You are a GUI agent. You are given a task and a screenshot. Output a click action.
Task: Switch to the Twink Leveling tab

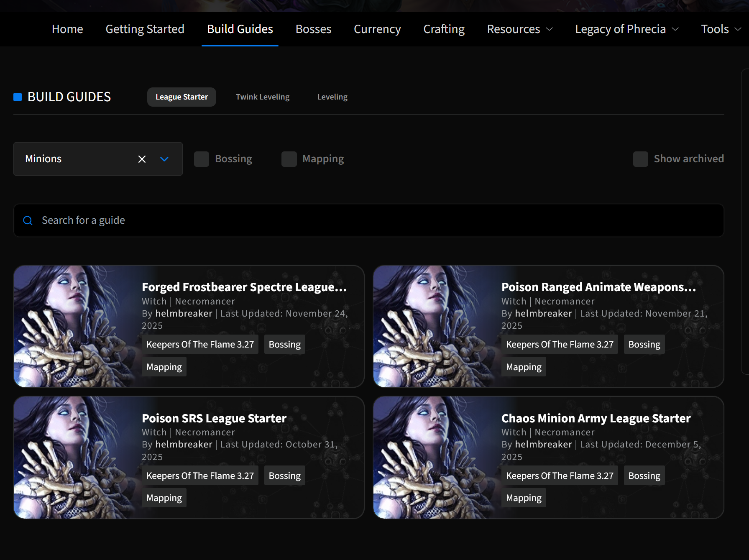pos(263,97)
